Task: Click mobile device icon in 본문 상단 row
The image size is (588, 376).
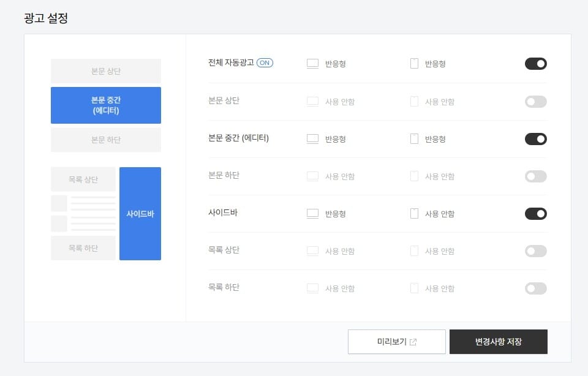Action: coord(414,101)
